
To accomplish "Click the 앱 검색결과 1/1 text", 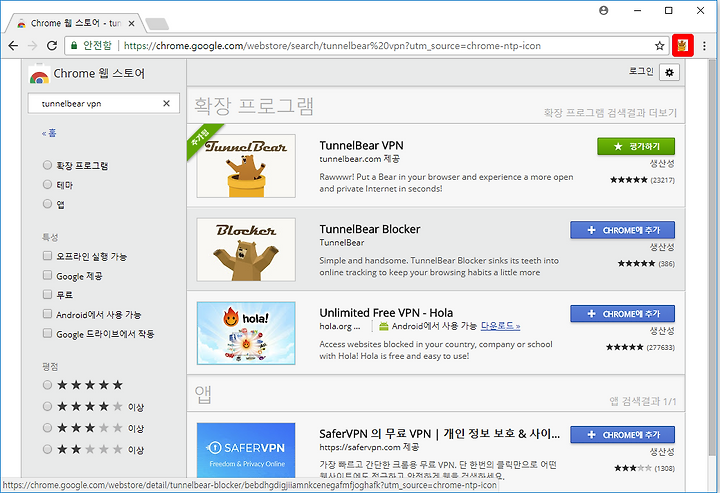I will 643,401.
